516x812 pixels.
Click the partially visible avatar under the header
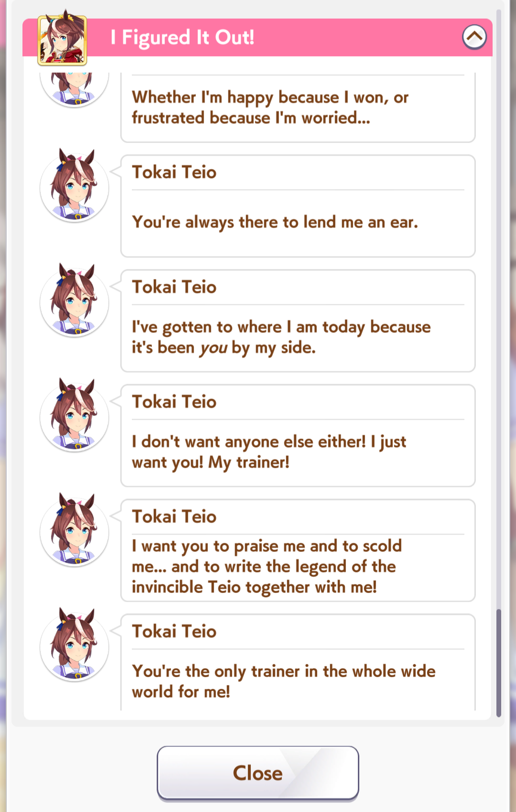[75, 89]
